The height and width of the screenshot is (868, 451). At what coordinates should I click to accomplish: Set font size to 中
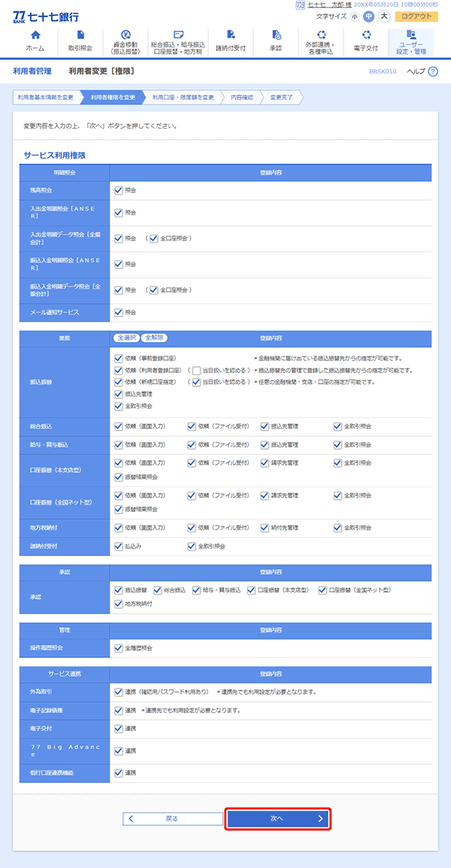coord(368,16)
